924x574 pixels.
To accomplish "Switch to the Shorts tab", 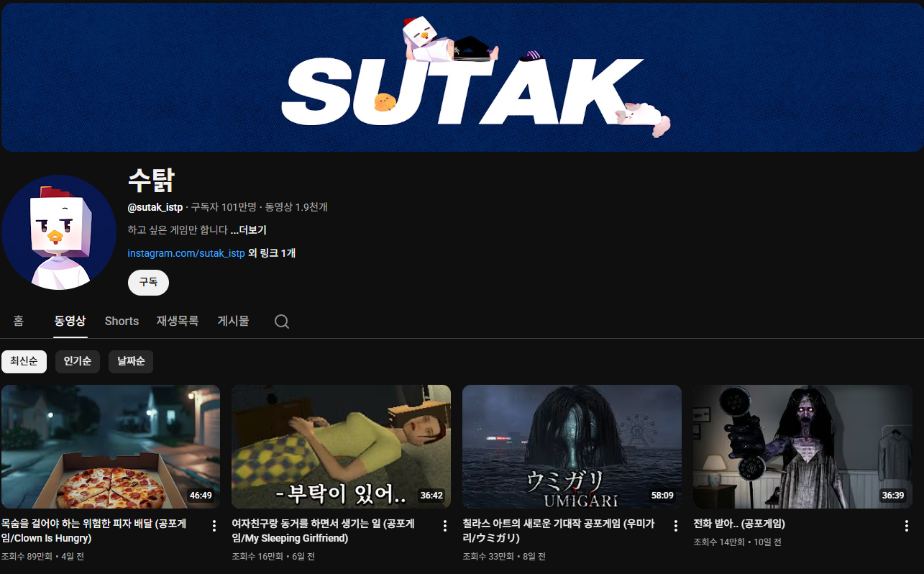I will (122, 321).
